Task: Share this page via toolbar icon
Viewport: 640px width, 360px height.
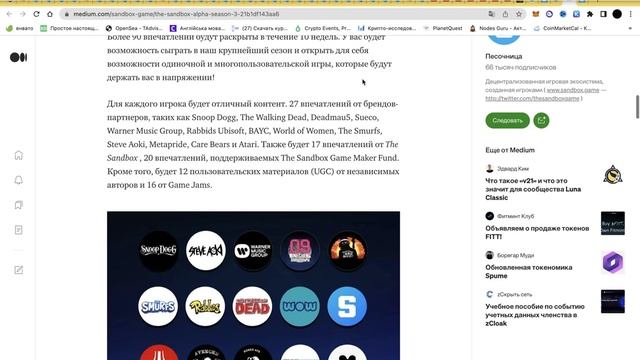Action: pyautogui.click(x=505, y=14)
